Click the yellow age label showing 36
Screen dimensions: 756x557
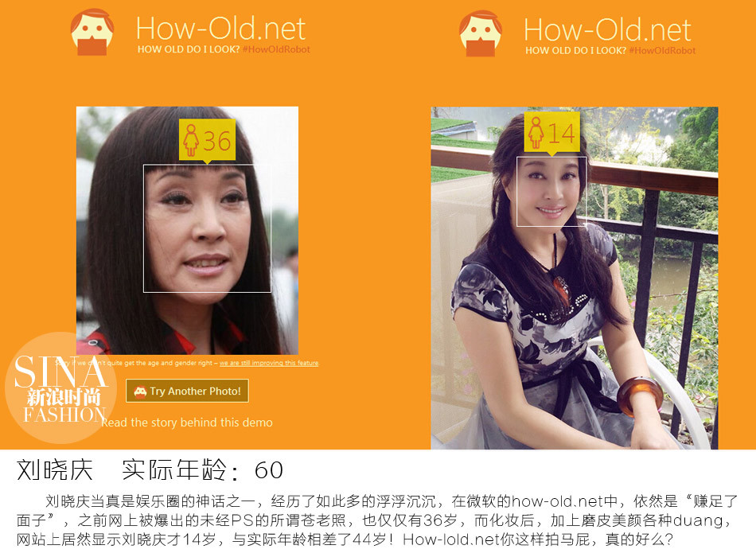tap(208, 140)
